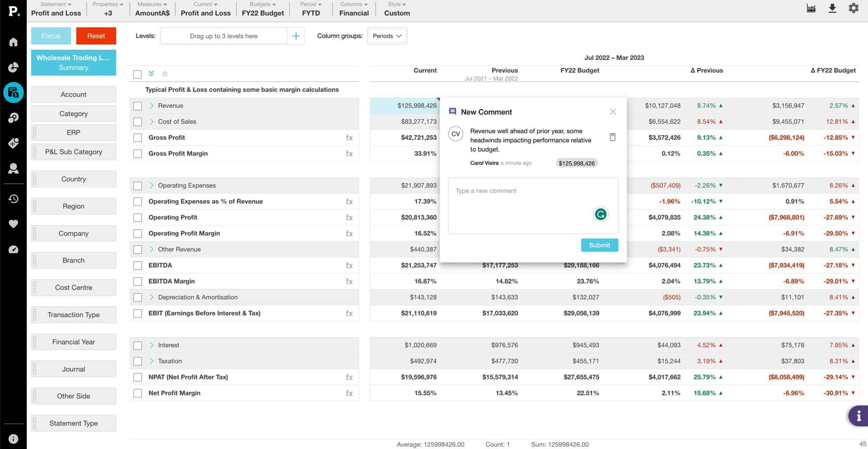The image size is (868, 449).
Task: Open the chart view icon
Action: point(811,8)
